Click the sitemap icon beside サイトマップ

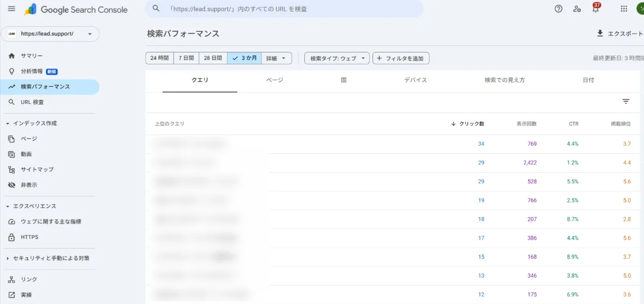(x=12, y=169)
